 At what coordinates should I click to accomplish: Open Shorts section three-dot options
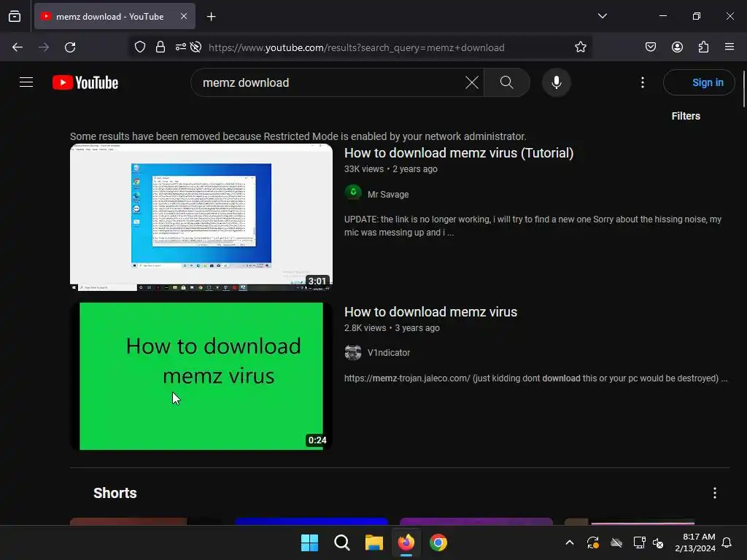pyautogui.click(x=715, y=493)
